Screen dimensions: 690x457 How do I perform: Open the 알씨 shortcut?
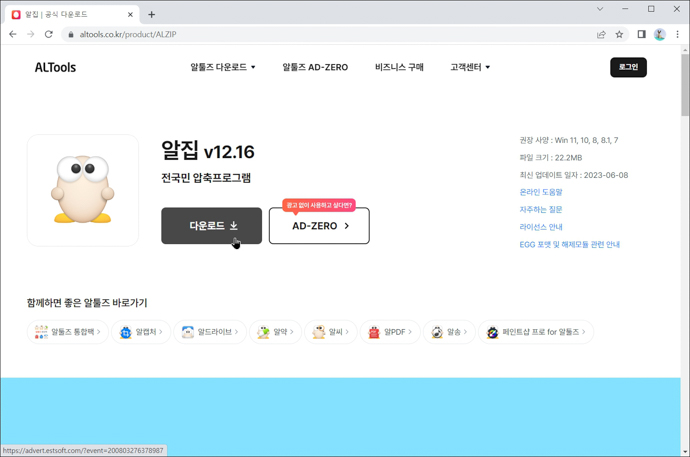[331, 332]
